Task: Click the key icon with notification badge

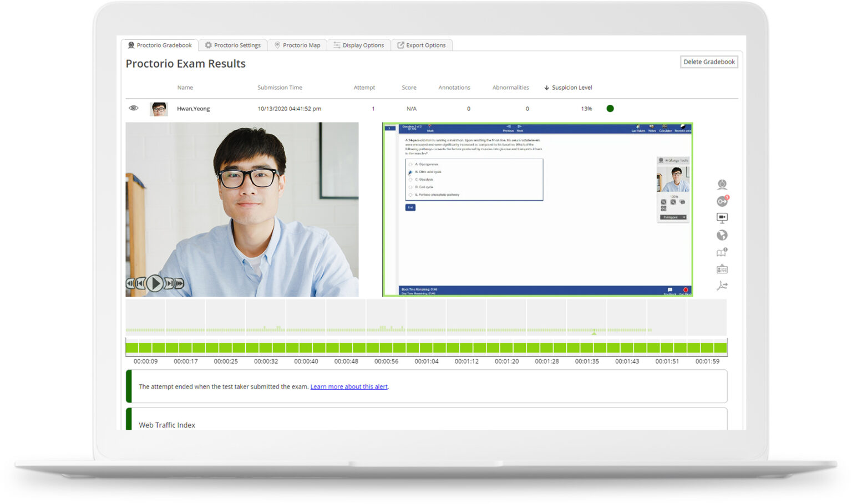Action: point(721,201)
